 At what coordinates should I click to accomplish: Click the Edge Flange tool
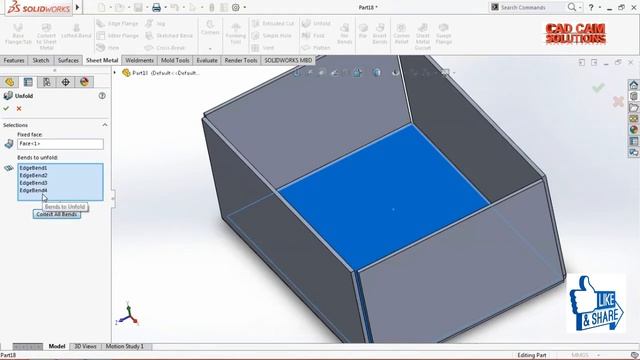click(x=118, y=24)
